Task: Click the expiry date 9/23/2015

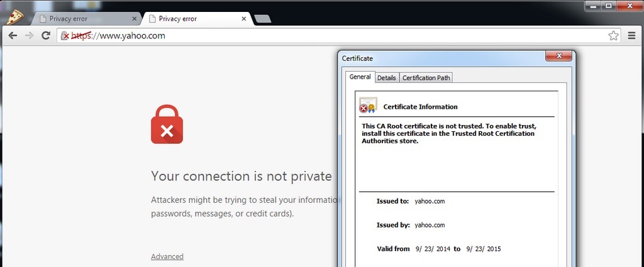Action: (484, 249)
